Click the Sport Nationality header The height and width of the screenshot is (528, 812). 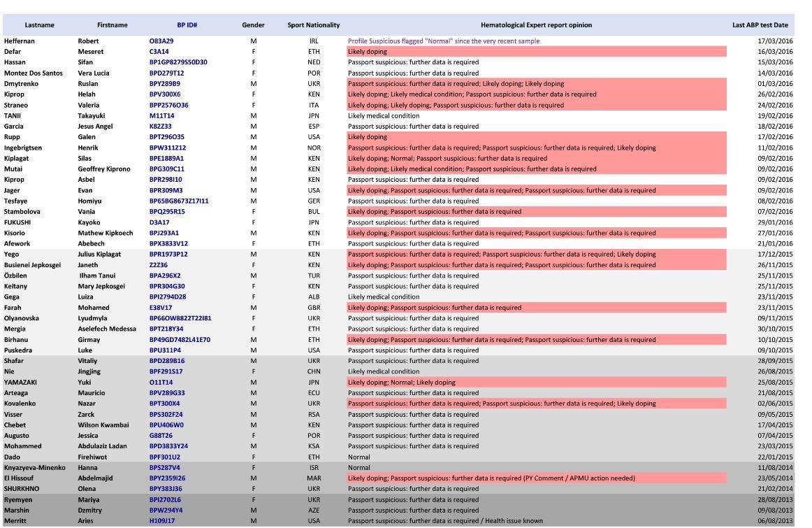click(314, 25)
